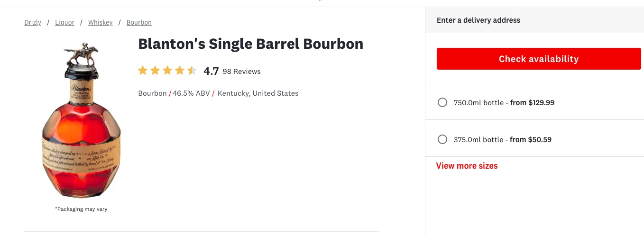Click the Enter a delivery address field
This screenshot has height=235, width=644.
(534, 20)
